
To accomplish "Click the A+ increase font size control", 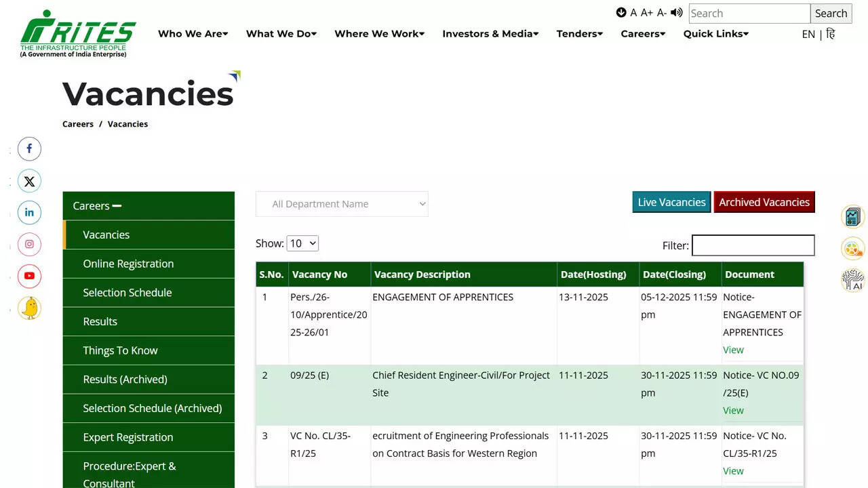I will (647, 13).
